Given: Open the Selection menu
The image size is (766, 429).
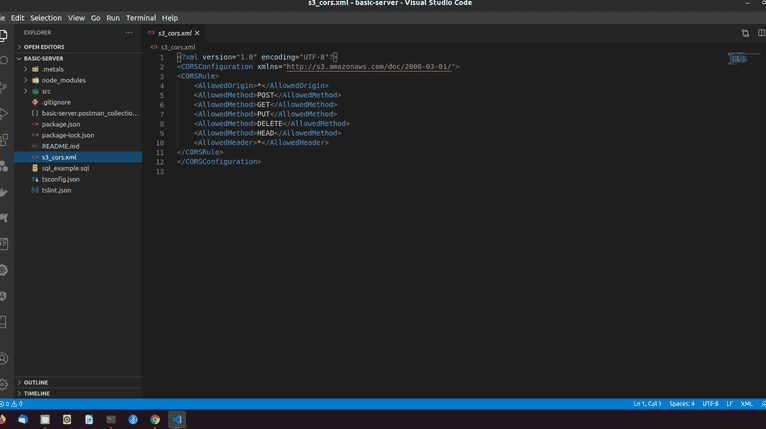Looking at the screenshot, I should [x=46, y=18].
